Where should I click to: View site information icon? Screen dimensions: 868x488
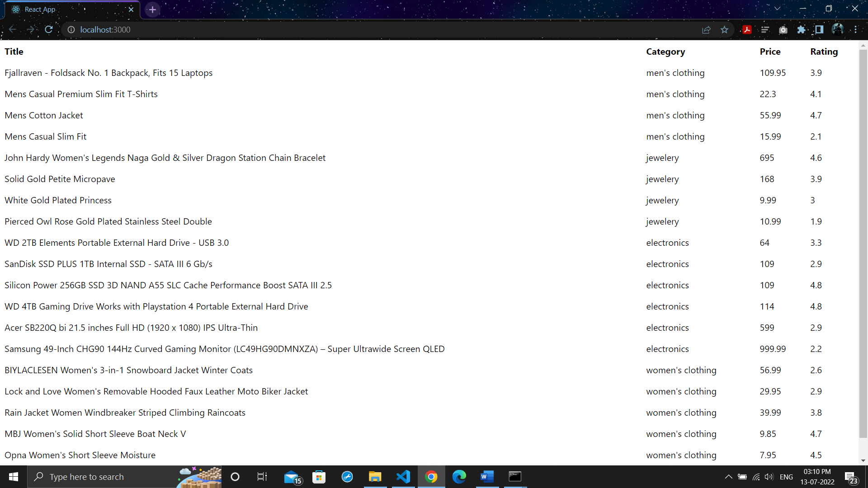(x=71, y=29)
